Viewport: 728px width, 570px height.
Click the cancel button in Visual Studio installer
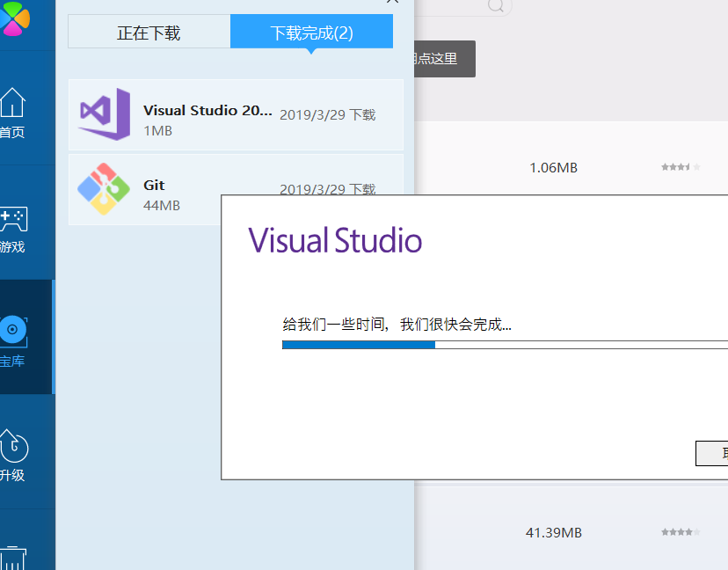(x=711, y=453)
